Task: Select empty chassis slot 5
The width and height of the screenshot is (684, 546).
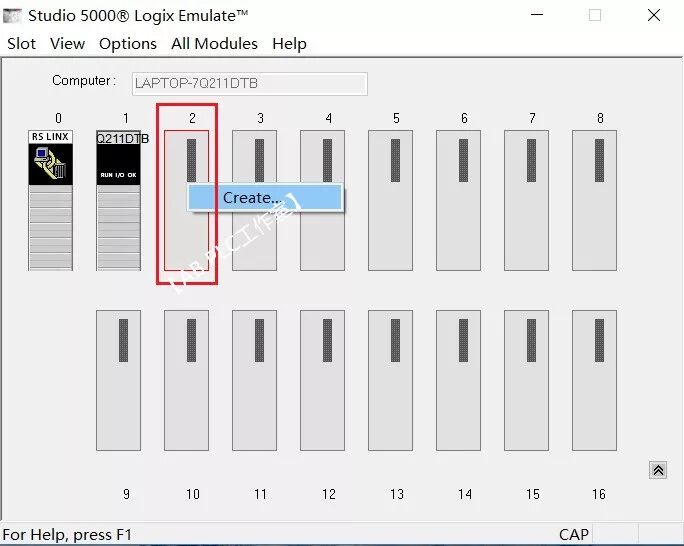Action: click(390, 200)
